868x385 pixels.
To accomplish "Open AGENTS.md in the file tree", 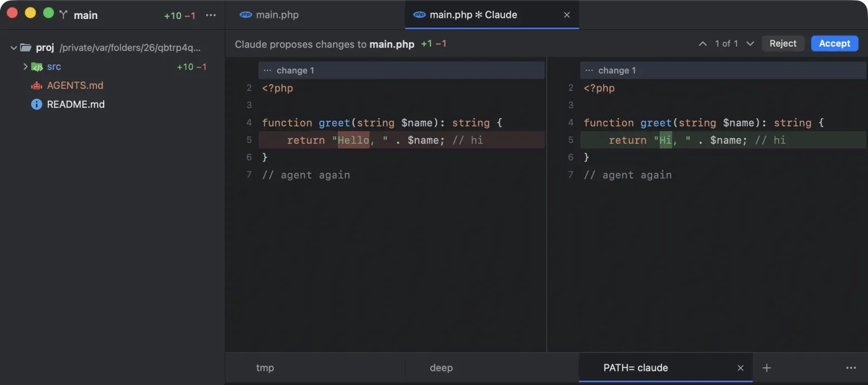I will [x=75, y=86].
